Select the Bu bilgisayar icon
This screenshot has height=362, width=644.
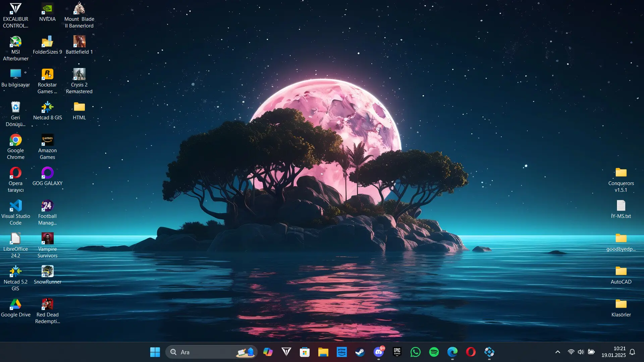pyautogui.click(x=15, y=78)
